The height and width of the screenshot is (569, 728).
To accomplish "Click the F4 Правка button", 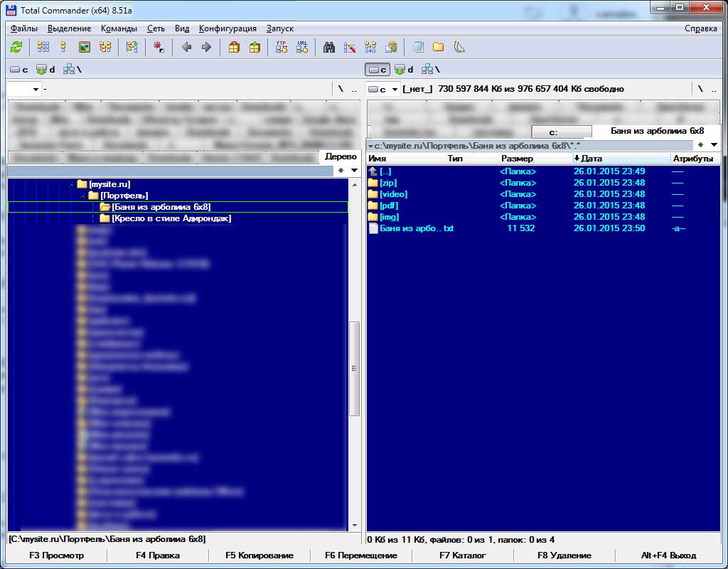I will click(x=158, y=555).
